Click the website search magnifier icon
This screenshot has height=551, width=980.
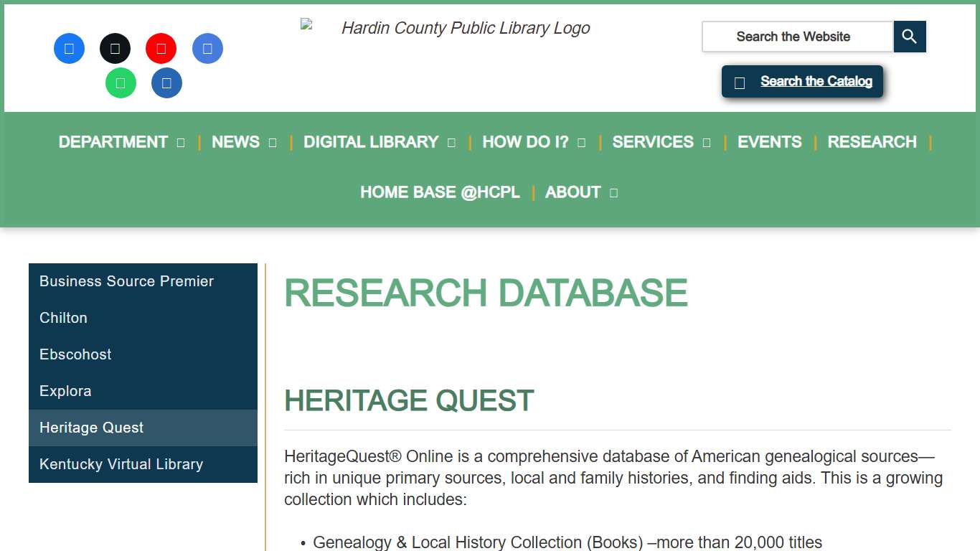(x=909, y=36)
